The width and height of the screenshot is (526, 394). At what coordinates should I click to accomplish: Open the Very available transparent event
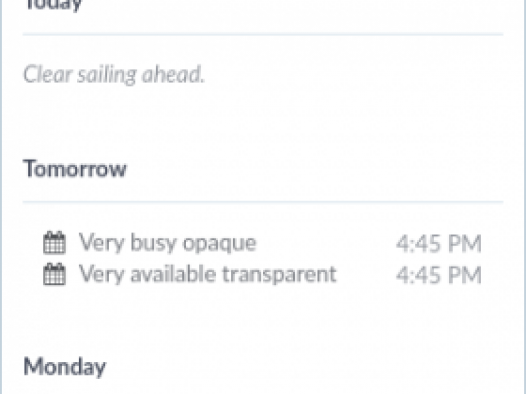(x=263, y=274)
